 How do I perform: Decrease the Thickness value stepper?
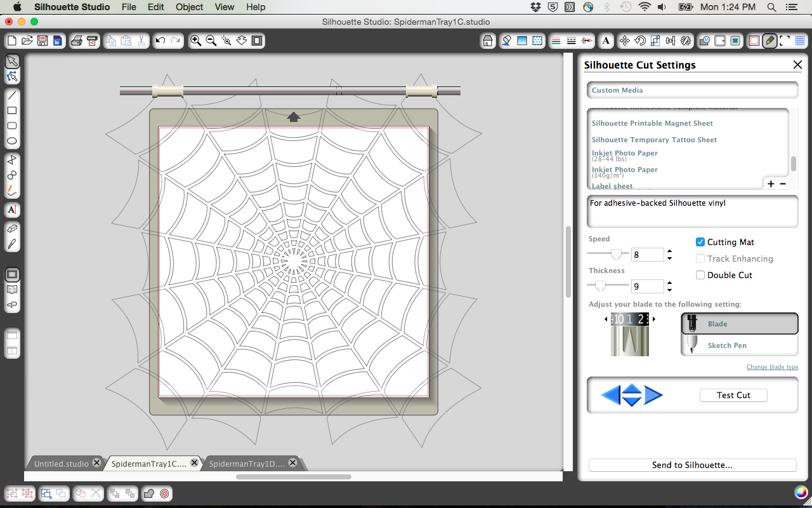(669, 290)
